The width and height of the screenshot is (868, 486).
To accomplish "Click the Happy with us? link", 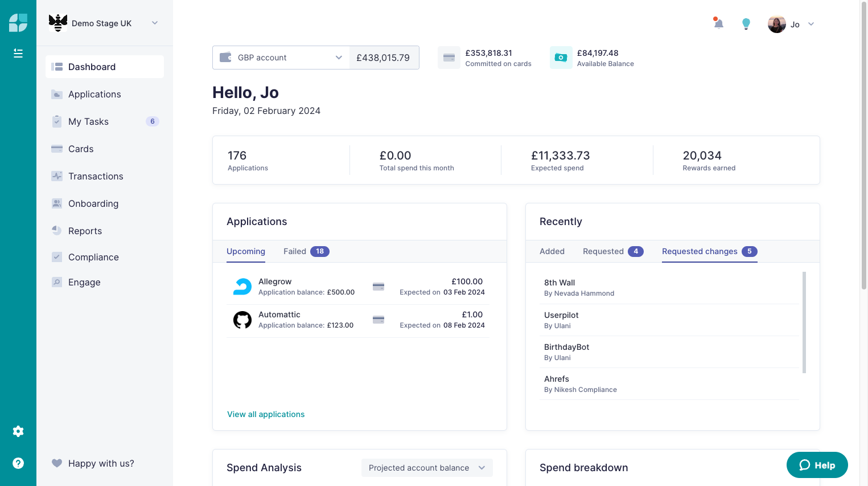I will pos(101,463).
